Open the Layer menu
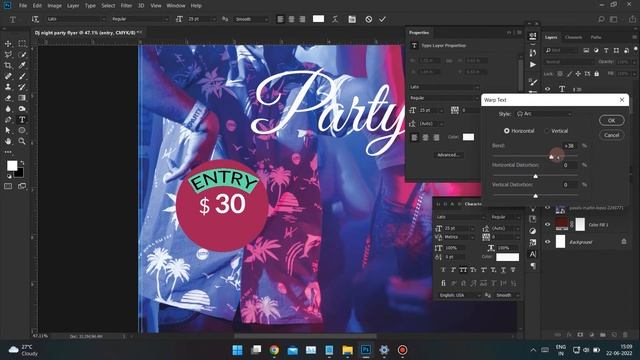Screen dimensions: 640x360 pyautogui.click(x=73, y=6)
